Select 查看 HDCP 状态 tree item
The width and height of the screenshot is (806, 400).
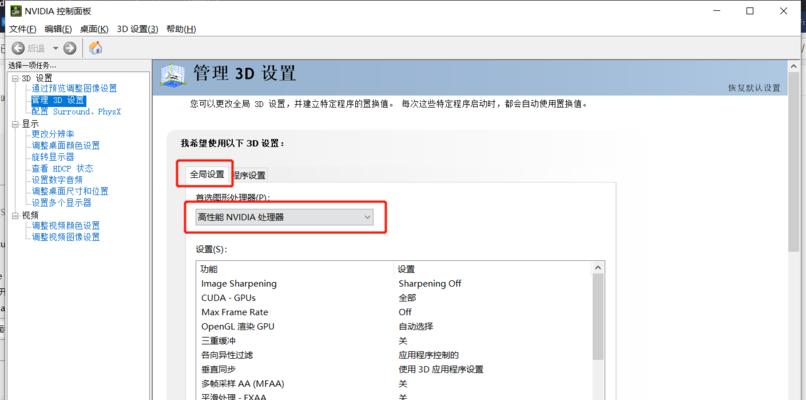click(62, 169)
